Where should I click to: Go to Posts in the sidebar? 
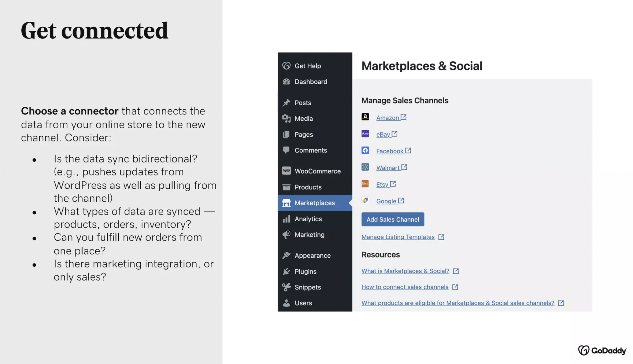click(x=315, y=103)
